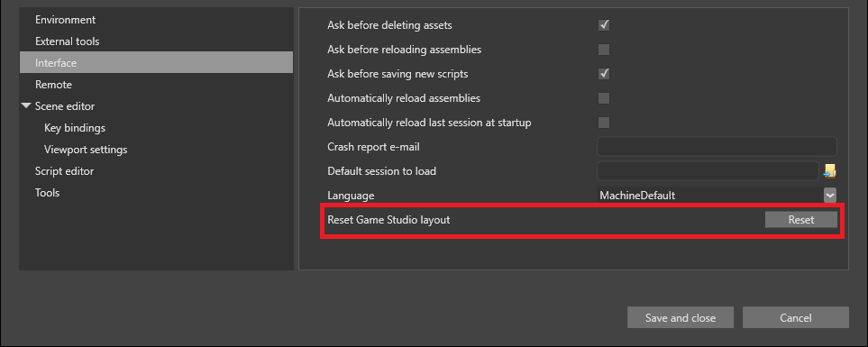This screenshot has width=868, height=347.
Task: Click the Language setting label
Action: coord(351,196)
